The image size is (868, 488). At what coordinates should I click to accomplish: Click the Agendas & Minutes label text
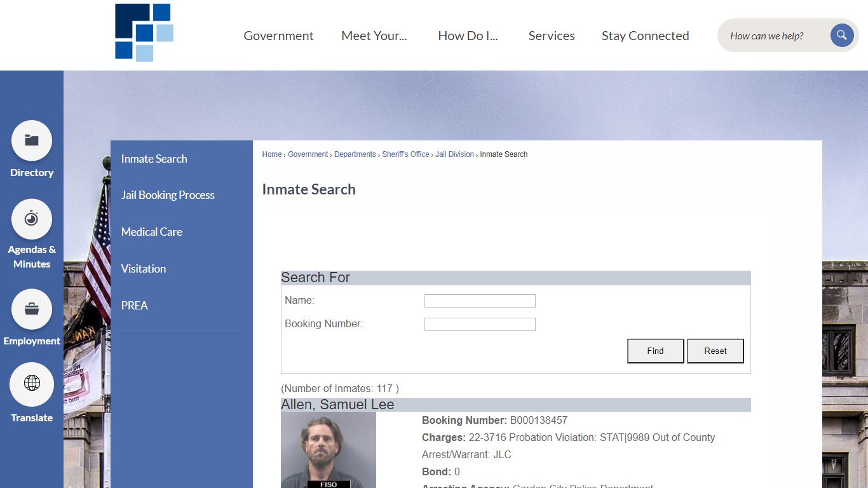point(32,257)
